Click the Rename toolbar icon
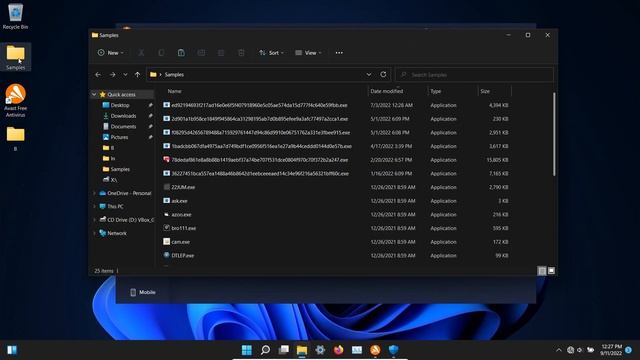The image size is (640, 360). pyautogui.click(x=201, y=53)
